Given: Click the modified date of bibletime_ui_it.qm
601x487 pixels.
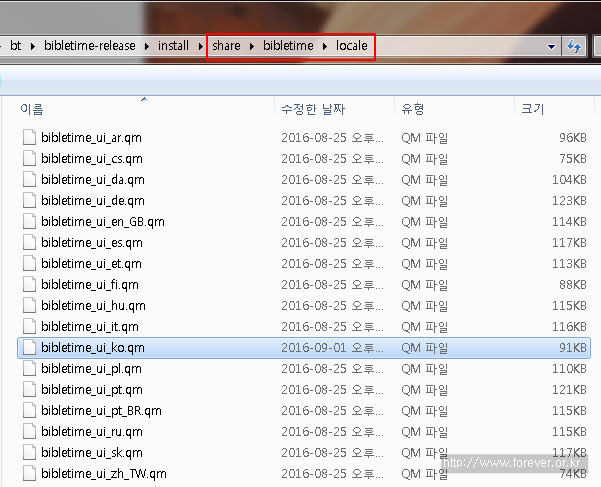Looking at the screenshot, I should pos(332,327).
